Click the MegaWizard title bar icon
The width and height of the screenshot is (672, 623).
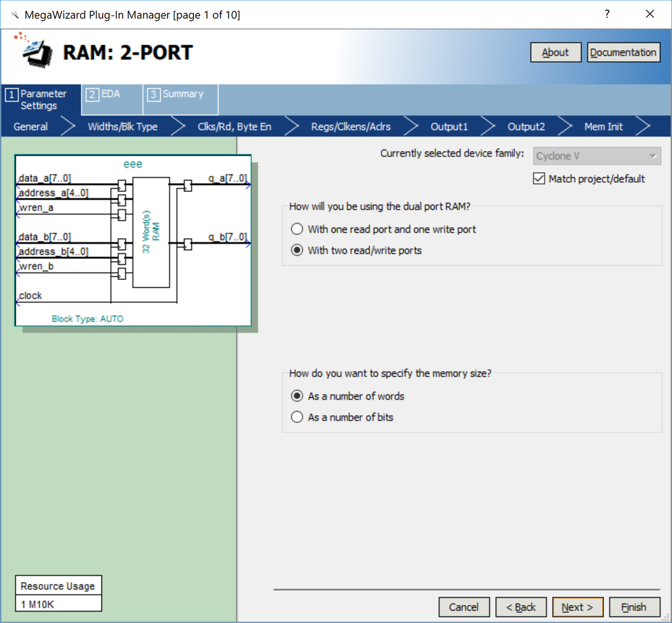pos(15,15)
